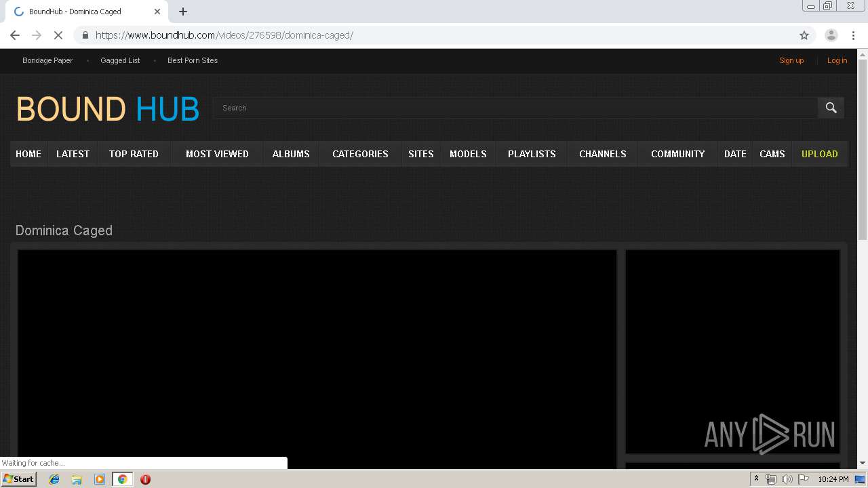868x488 pixels.
Task: Click the address bar URL
Action: 224,35
